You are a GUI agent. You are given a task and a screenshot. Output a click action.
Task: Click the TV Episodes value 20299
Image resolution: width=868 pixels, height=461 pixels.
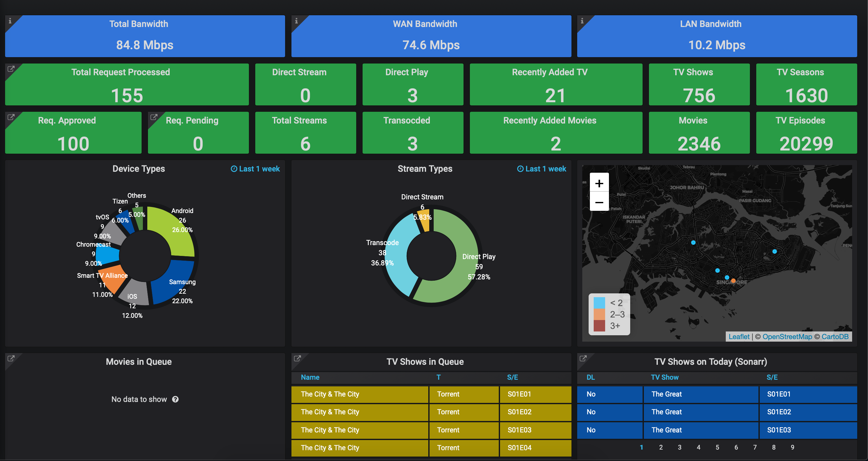pyautogui.click(x=806, y=144)
